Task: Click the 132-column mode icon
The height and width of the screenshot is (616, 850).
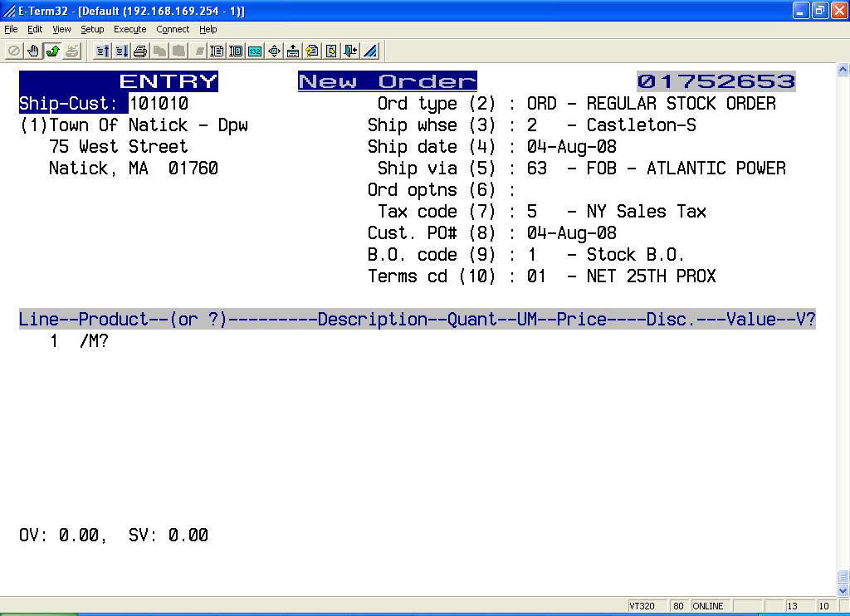Action: (255, 51)
